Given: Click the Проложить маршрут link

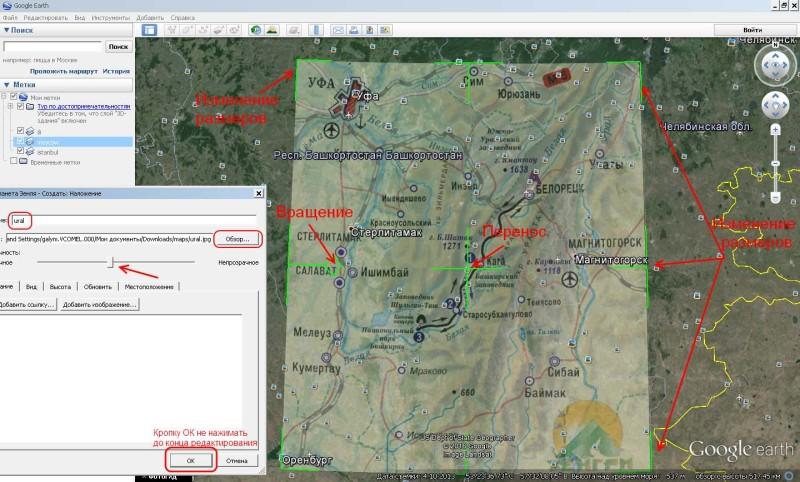Looking at the screenshot, I should (63, 71).
